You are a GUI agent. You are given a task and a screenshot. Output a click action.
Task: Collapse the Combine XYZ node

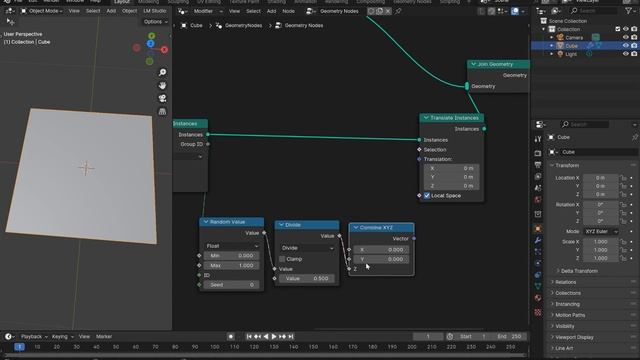click(356, 228)
